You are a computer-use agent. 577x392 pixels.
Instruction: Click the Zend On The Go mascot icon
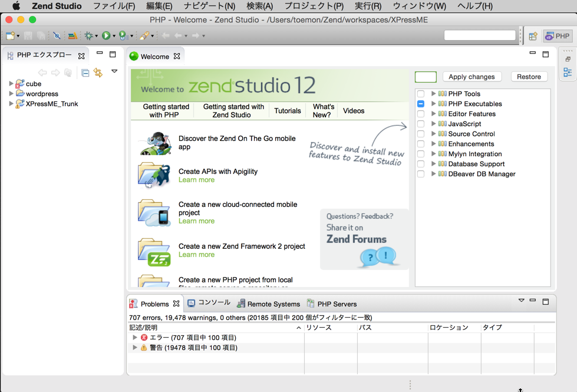click(155, 144)
